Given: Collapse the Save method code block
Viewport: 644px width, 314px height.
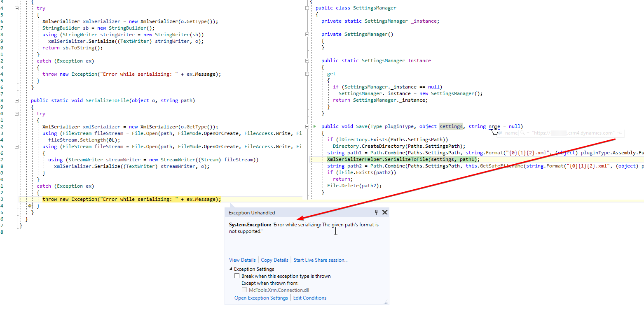Looking at the screenshot, I should 307,126.
